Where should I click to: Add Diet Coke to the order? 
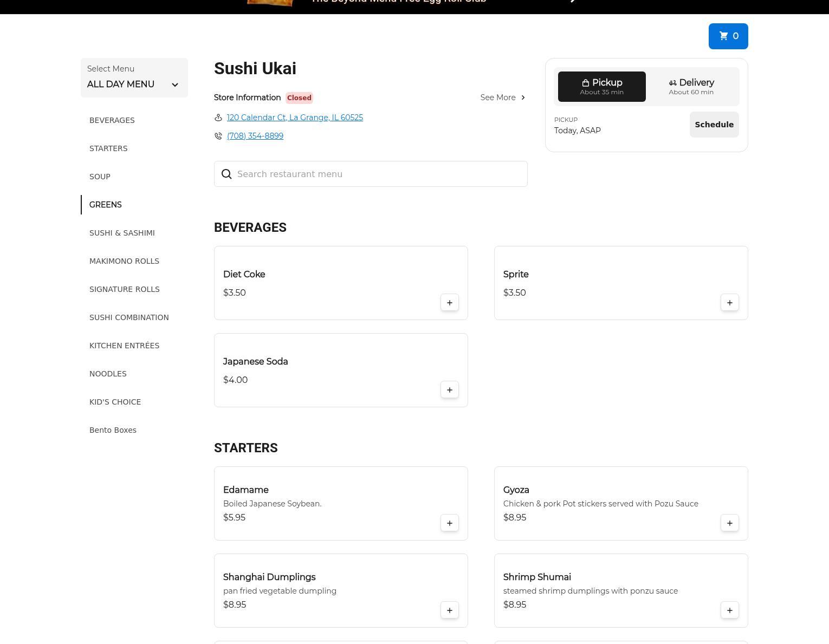449,303
